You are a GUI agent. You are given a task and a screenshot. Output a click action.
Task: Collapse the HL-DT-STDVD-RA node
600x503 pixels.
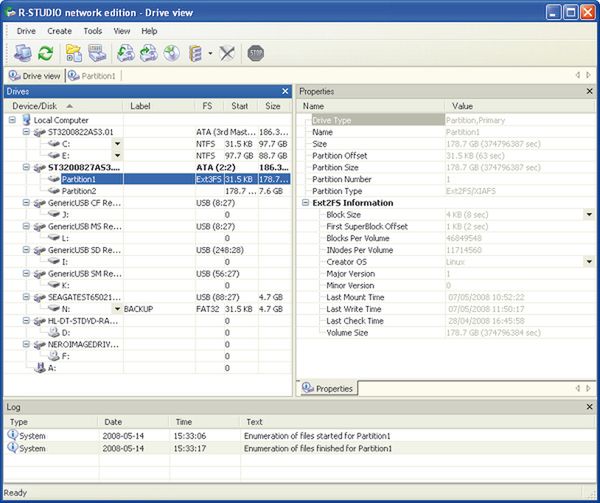26,321
